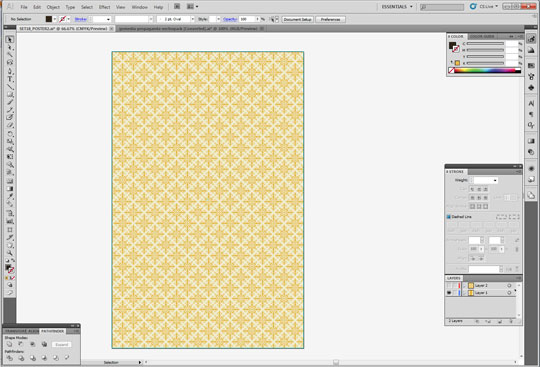Image resolution: width=540 pixels, height=367 pixels.
Task: Open Paragraph panel from dock
Action: coord(531,114)
